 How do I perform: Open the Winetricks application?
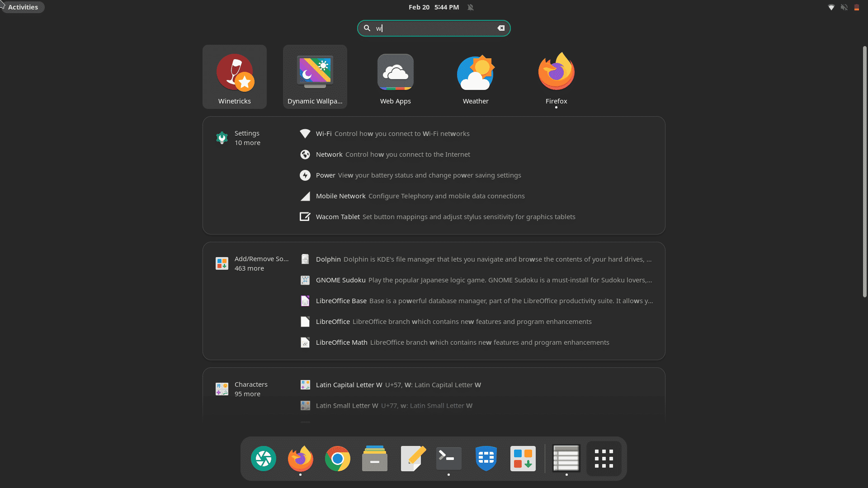234,77
